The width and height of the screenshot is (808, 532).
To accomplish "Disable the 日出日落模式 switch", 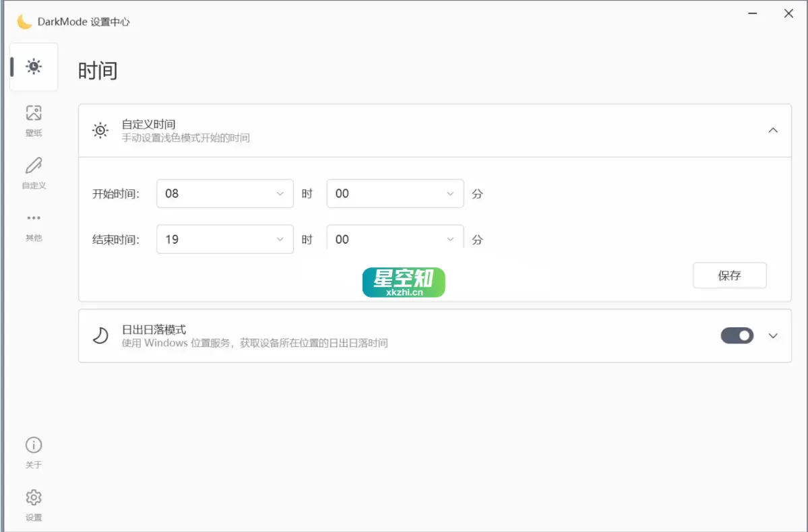I will click(x=737, y=335).
